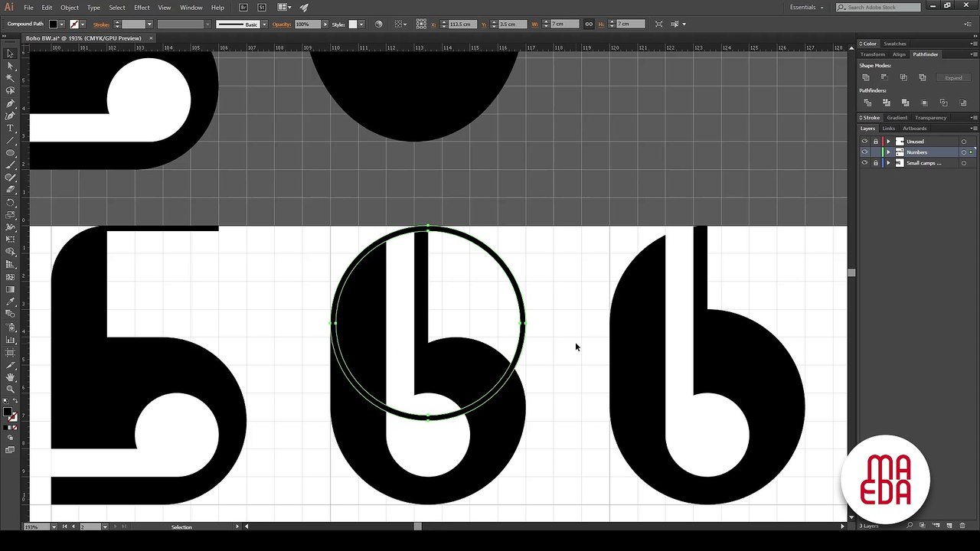
Task: Open the fill color dropdown arrow
Action: coord(62,24)
